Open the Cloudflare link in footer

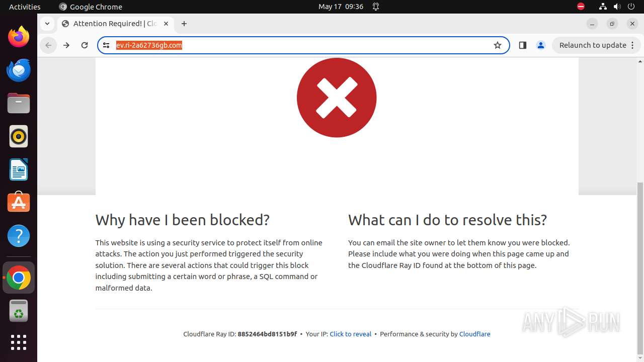click(x=474, y=334)
